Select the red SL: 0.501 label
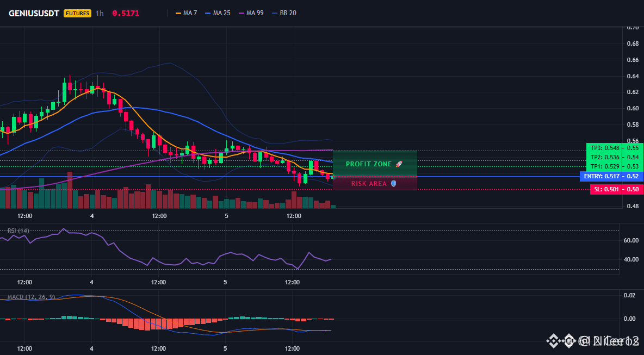The width and height of the screenshot is (644, 355). (x=606, y=189)
